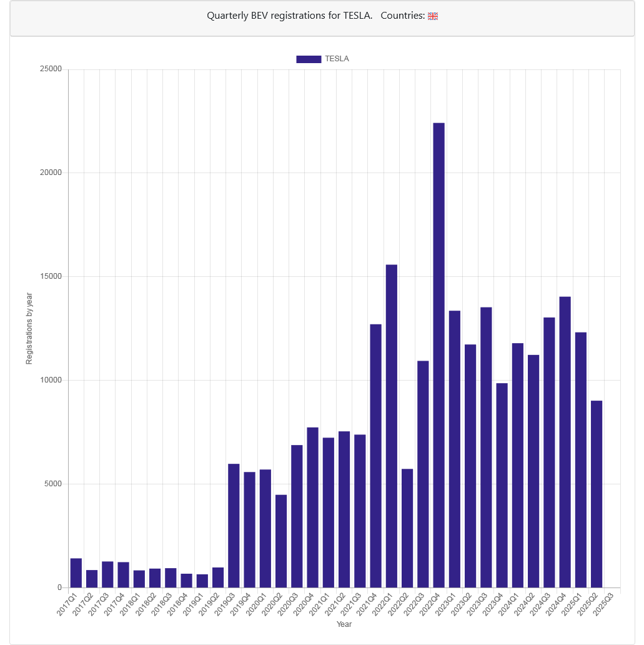Click the UK flag icon in the title
This screenshot has height=645, width=644.
(433, 16)
